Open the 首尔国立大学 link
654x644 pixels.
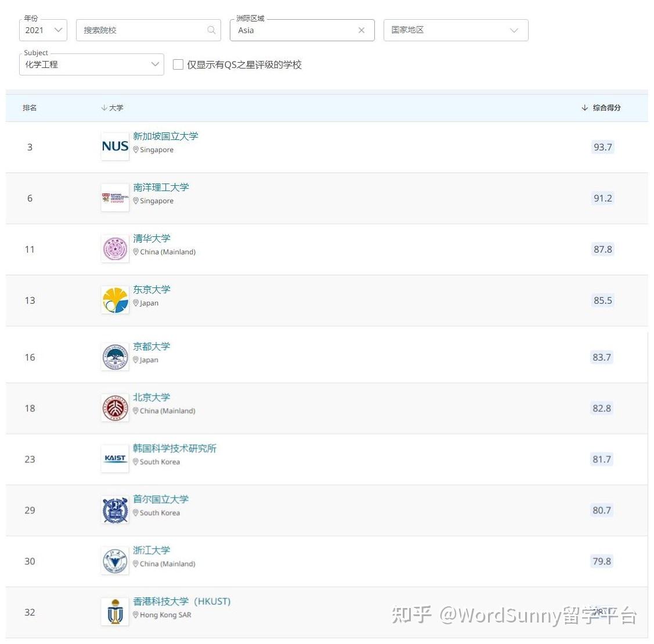tap(161, 499)
